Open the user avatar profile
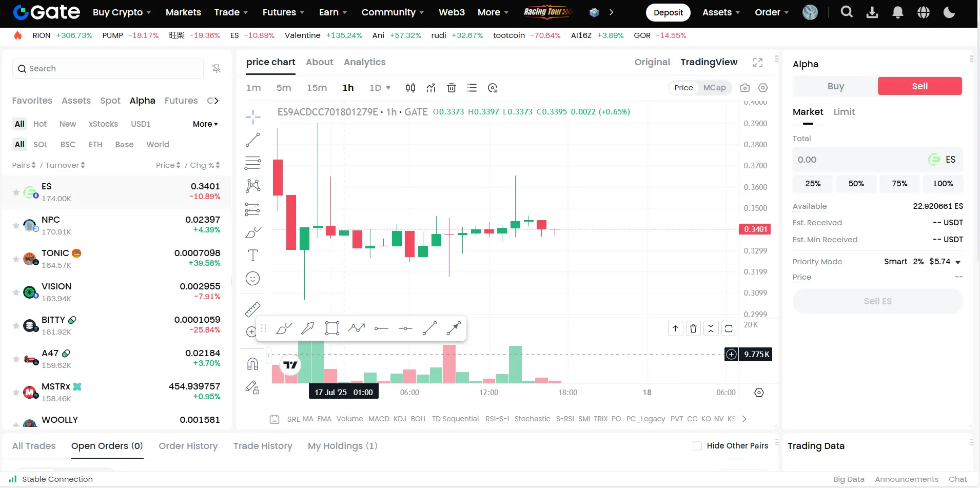Screen dimensions: 980x488 (810, 12)
